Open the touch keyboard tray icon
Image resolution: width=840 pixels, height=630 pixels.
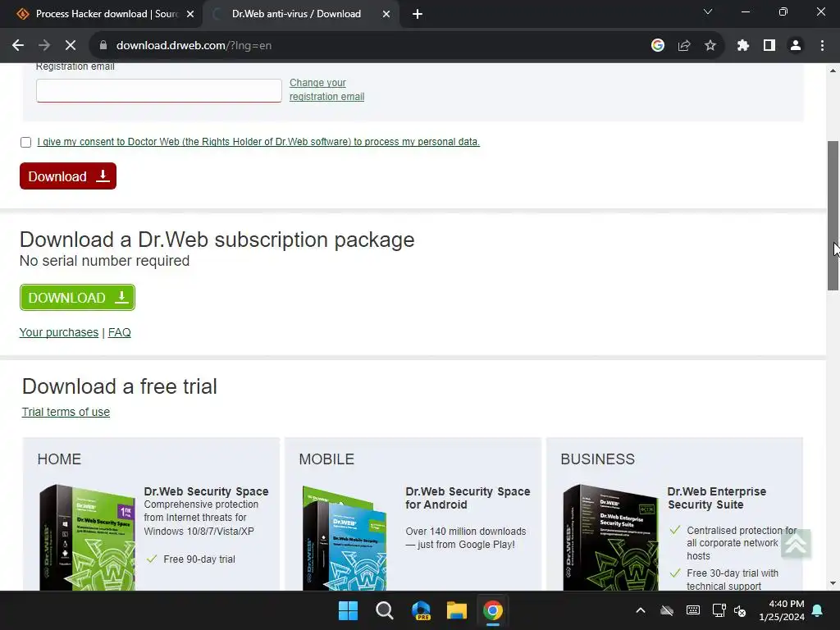click(692, 610)
